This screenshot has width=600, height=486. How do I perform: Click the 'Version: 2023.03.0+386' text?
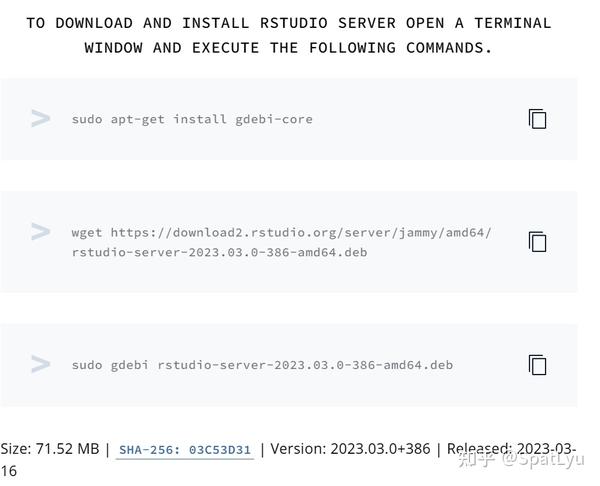pos(351,449)
